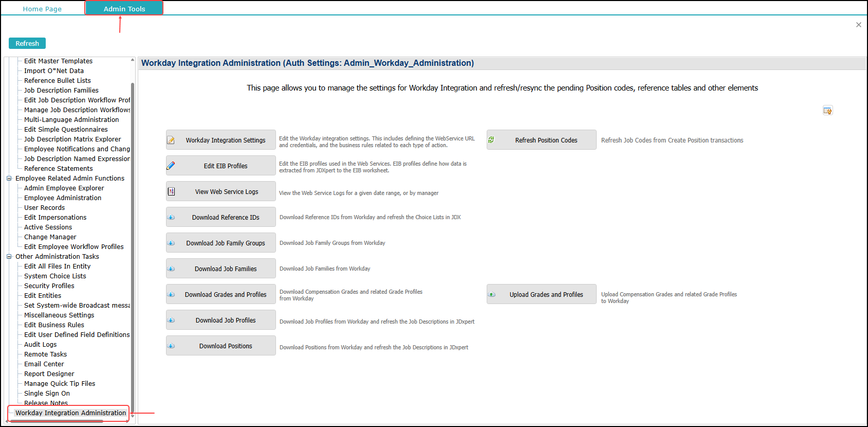This screenshot has width=868, height=427.
Task: Open Single Sign On
Action: coord(47,394)
